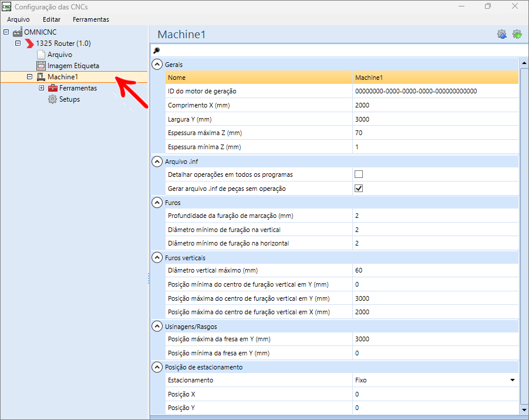Click the Machine1 machine icon
Viewport: 529px width, 420px height.
point(41,76)
